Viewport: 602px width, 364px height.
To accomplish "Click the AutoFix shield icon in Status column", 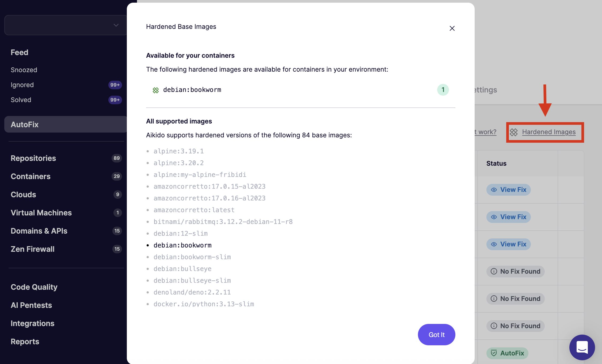I will click(494, 353).
